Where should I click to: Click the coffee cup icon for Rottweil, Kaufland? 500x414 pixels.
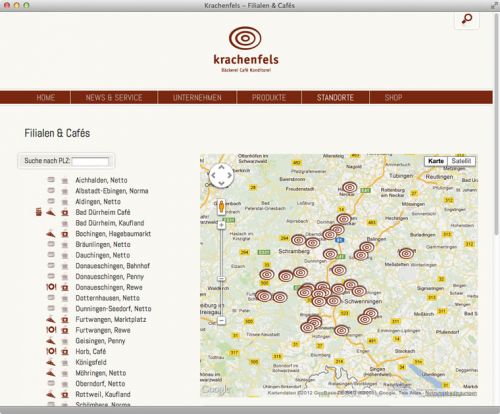point(65,395)
